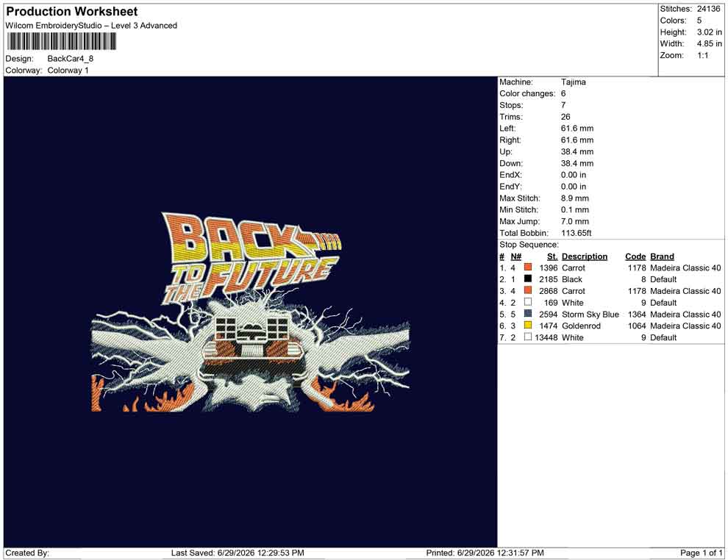Click the "Production Worksheet" title
The height and width of the screenshot is (560, 728).
tap(72, 12)
